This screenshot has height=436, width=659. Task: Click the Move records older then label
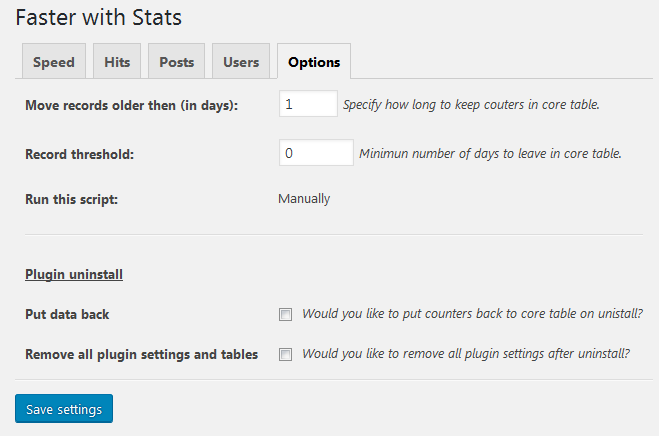tap(132, 105)
